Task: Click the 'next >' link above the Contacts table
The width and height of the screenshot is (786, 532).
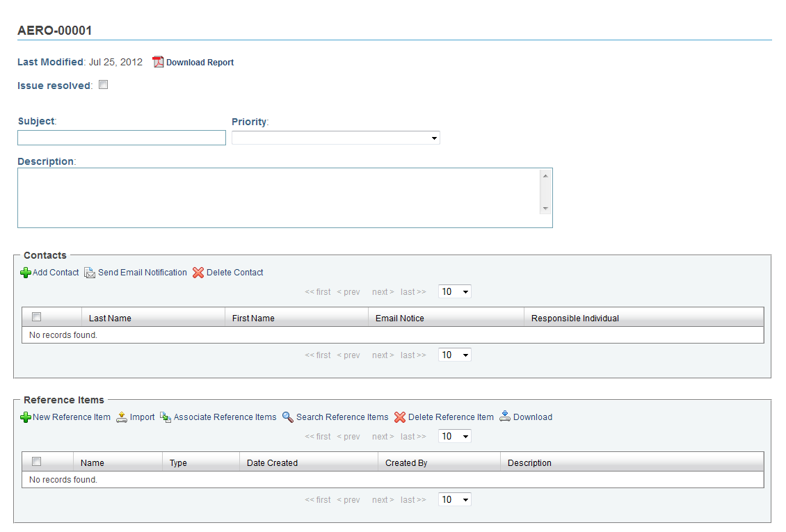Action: [383, 292]
